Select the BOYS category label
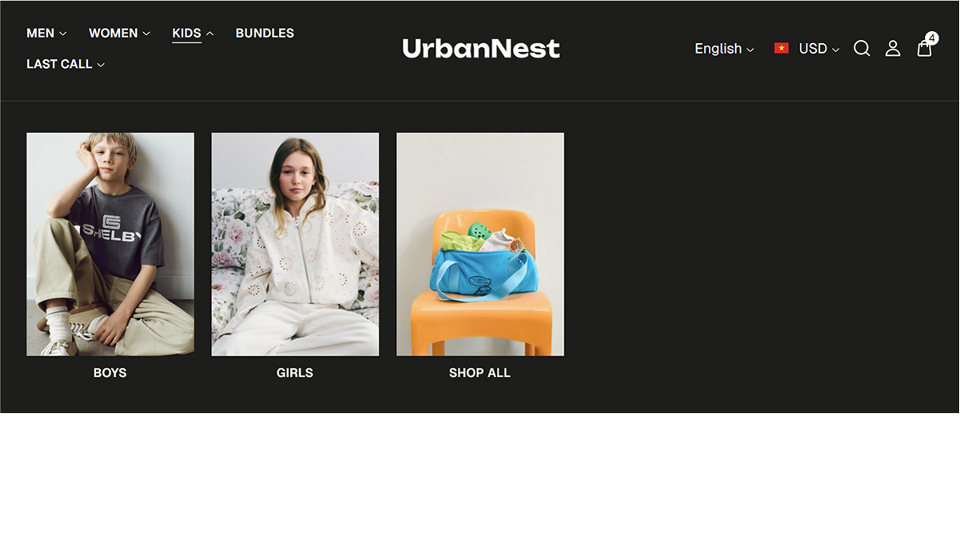 110,373
